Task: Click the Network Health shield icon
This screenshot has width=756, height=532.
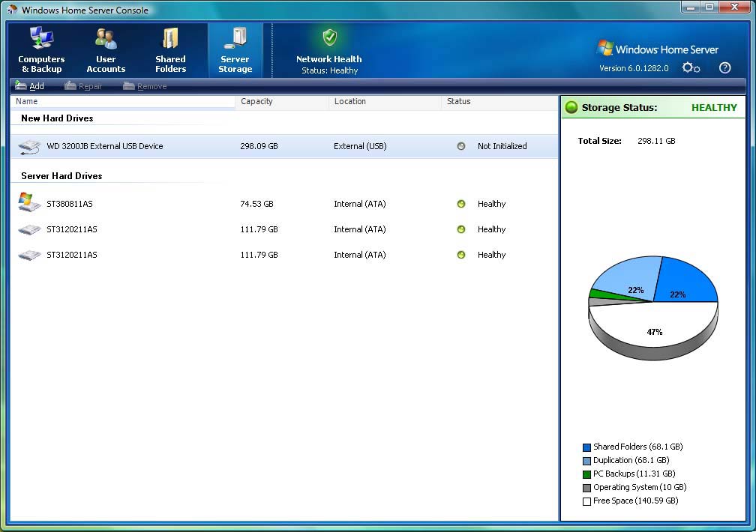Action: [x=329, y=37]
